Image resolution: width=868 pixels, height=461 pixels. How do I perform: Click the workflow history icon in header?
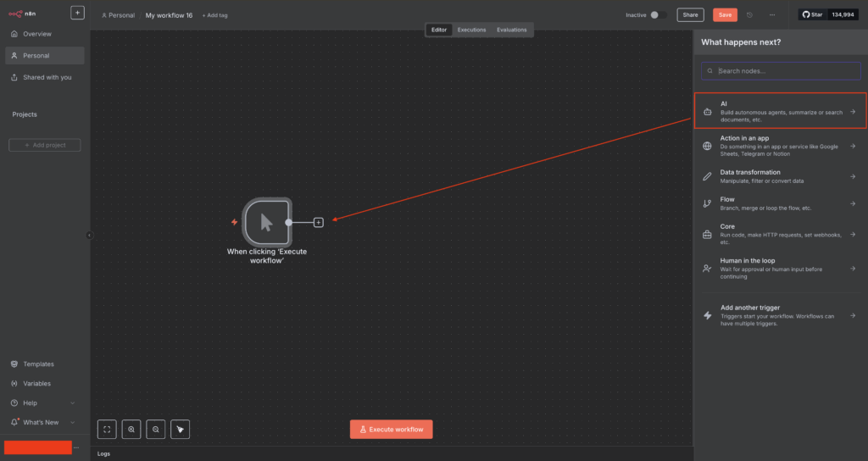point(749,15)
